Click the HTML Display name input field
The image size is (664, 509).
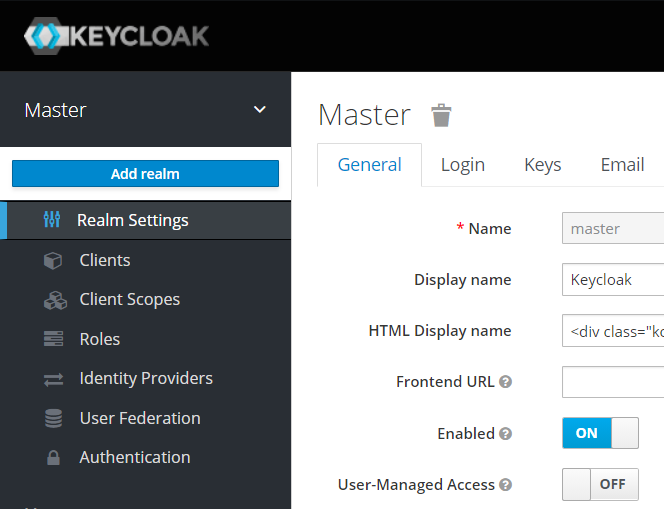coord(613,331)
